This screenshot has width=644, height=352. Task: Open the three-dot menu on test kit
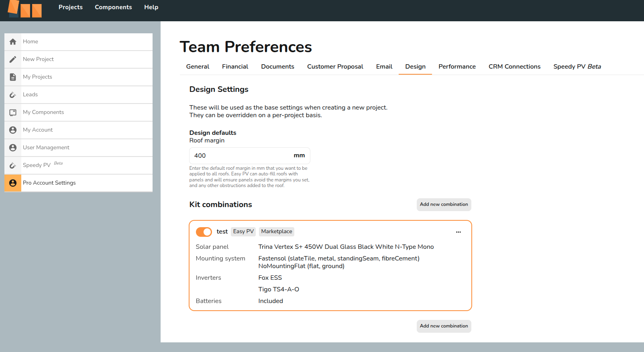pos(458,232)
